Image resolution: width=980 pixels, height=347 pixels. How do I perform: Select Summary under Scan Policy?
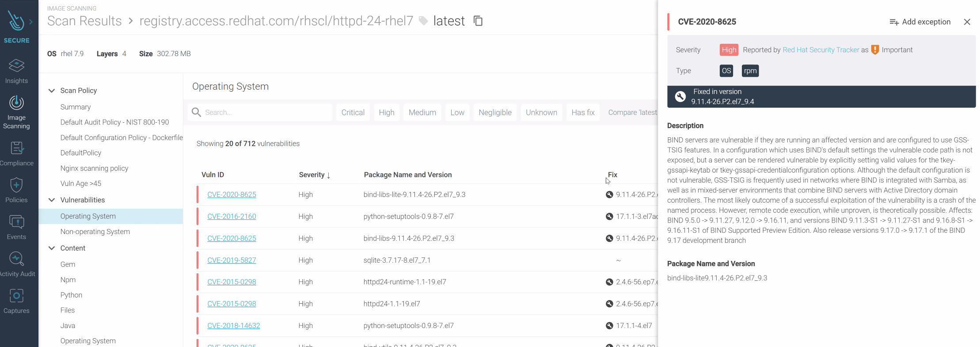pyautogui.click(x=76, y=107)
